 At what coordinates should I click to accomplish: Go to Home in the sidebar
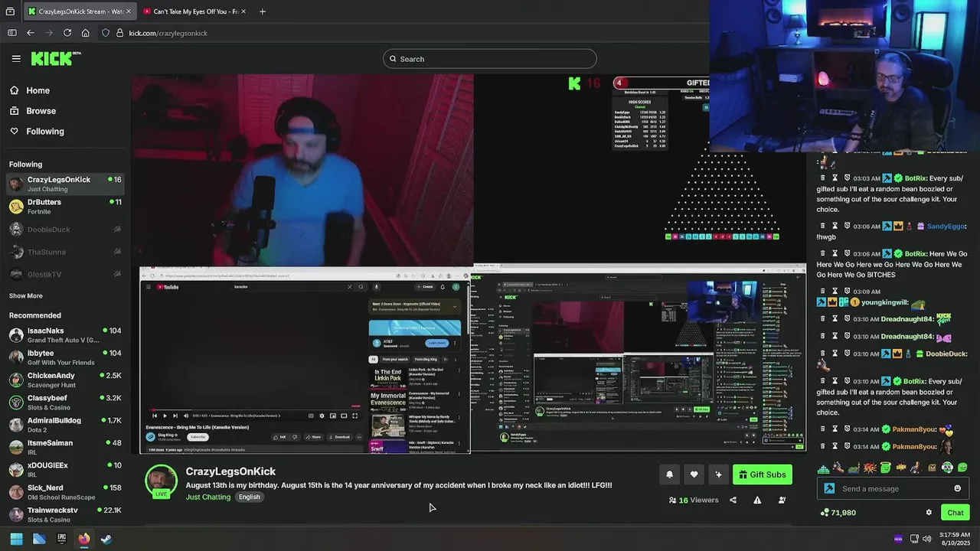pyautogui.click(x=30, y=90)
